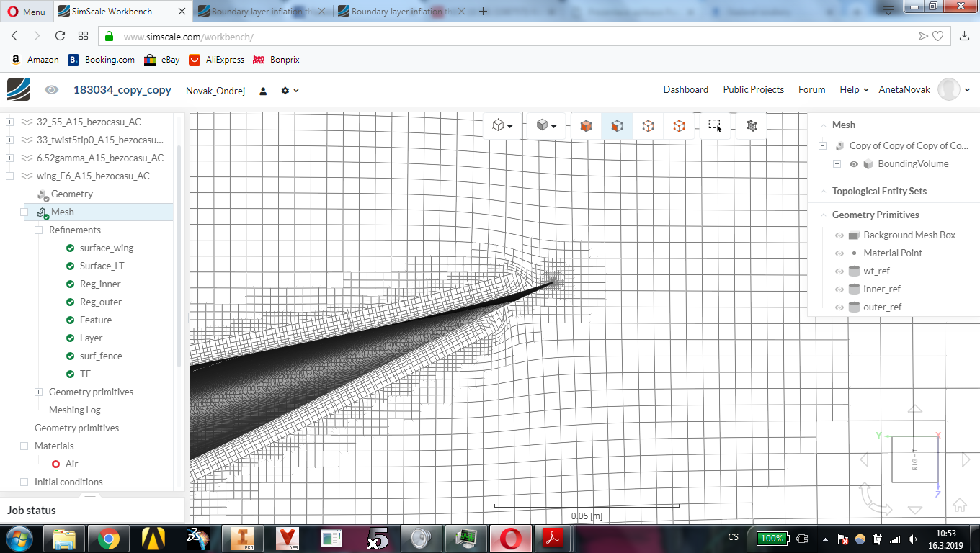Collapse the Topological Entity Sets section
980x553 pixels.
coord(822,191)
